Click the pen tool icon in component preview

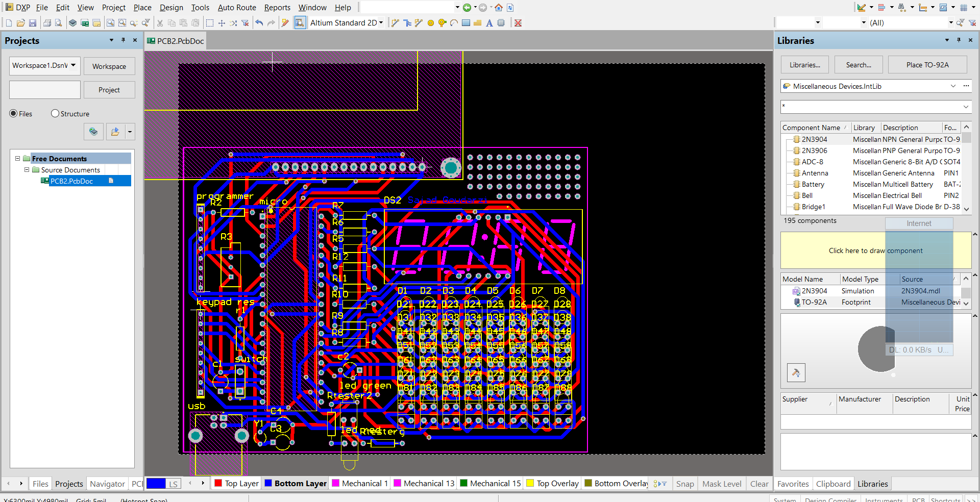796,373
